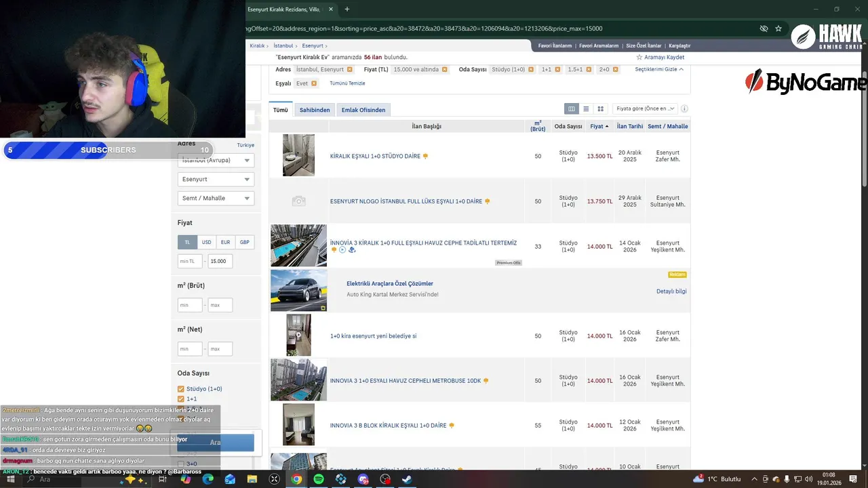Open the KİRALIK EŞYALI 1+0 STÜDYO DAİRE listing

click(x=375, y=157)
